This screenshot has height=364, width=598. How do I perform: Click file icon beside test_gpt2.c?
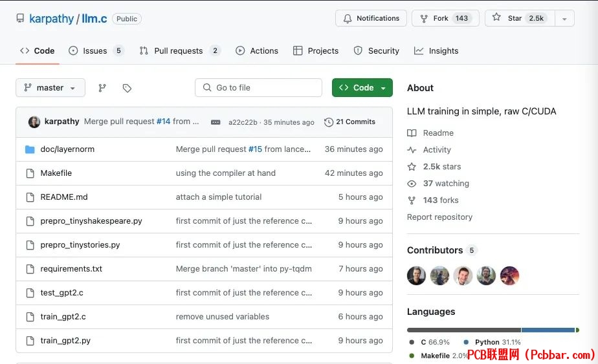(30, 293)
